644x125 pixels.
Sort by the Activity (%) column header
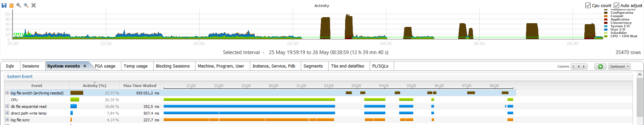click(95, 85)
